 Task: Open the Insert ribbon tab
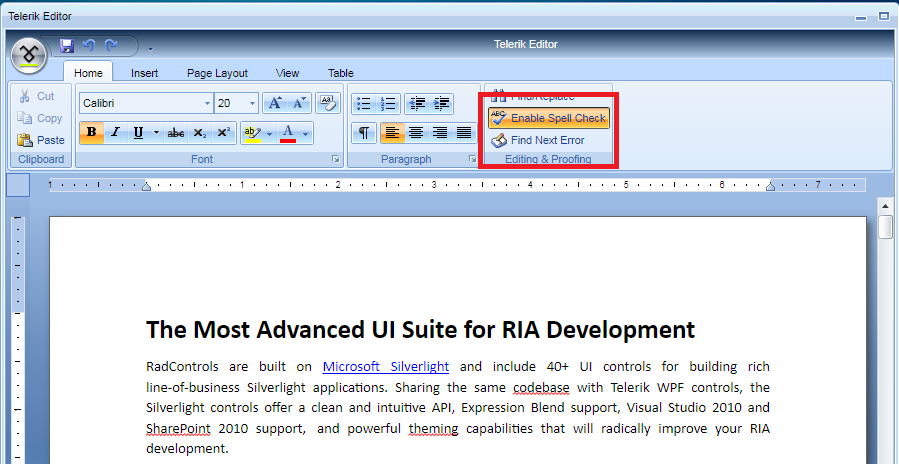tap(144, 73)
